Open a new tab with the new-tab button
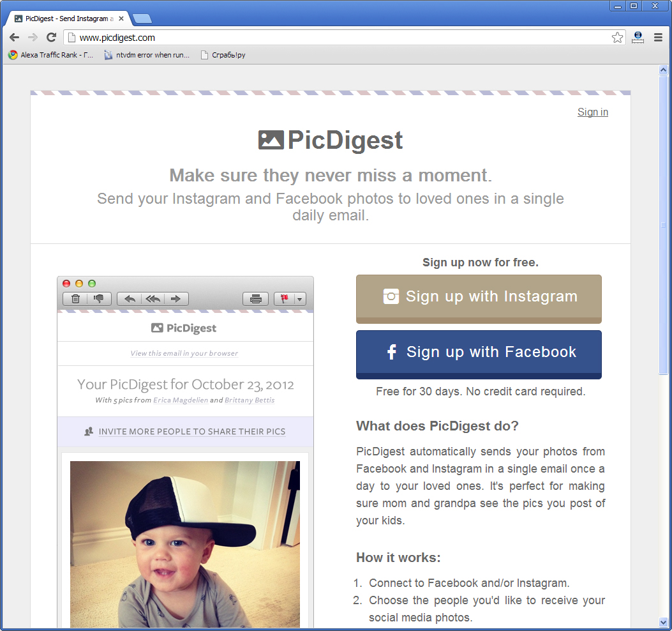Viewport: 672px width, 631px height. click(142, 19)
